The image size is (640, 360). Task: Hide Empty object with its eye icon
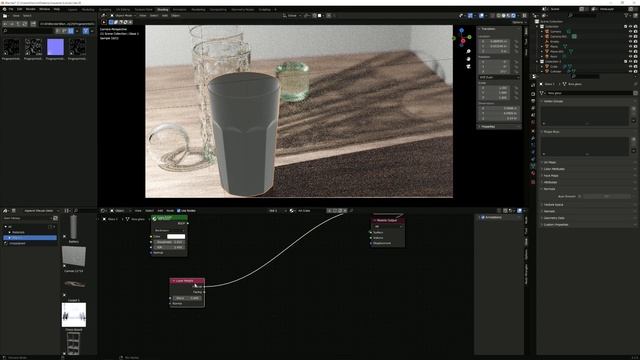630,41
